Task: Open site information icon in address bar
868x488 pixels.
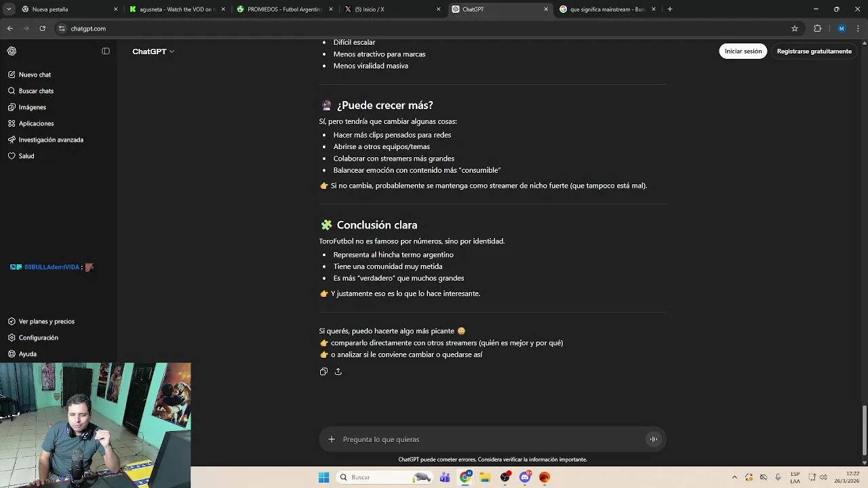Action: (62, 28)
